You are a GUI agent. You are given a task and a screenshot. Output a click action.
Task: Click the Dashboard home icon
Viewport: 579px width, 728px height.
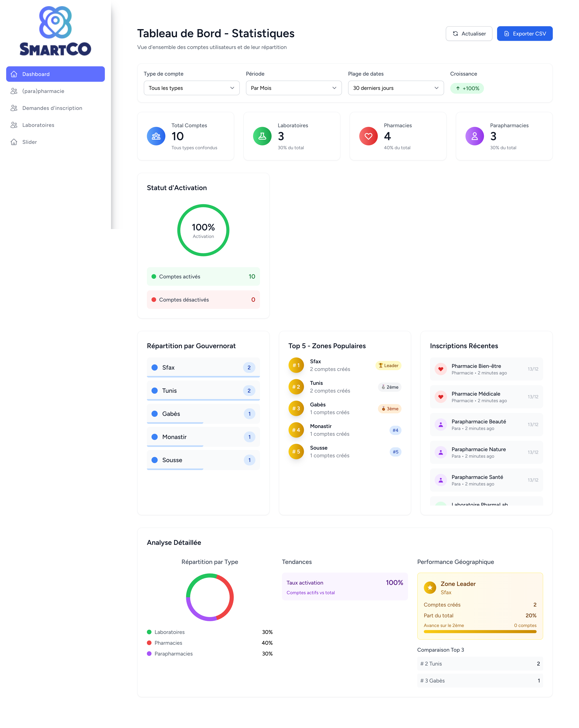[14, 74]
